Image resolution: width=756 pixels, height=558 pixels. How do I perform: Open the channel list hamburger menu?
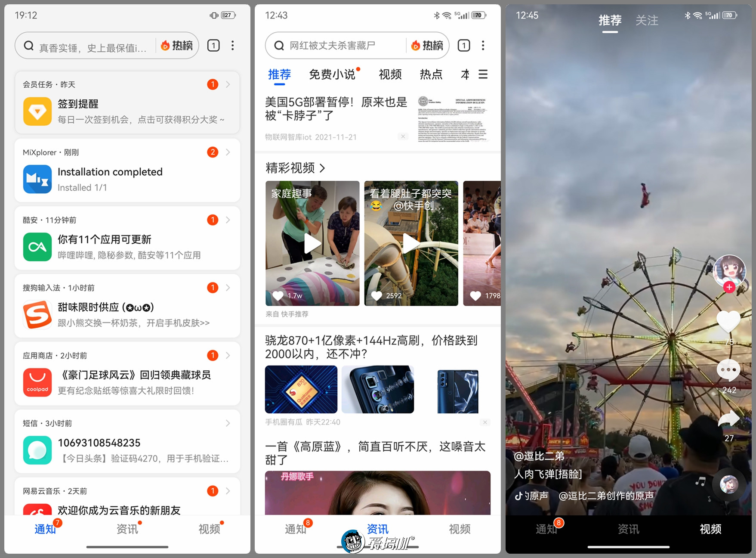483,74
